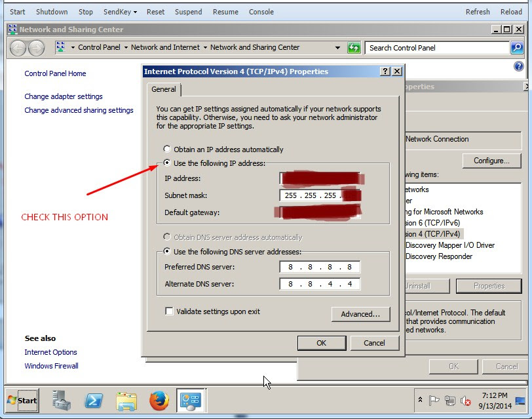Select Discovery Responder list item
532x419 pixels.
(439, 256)
